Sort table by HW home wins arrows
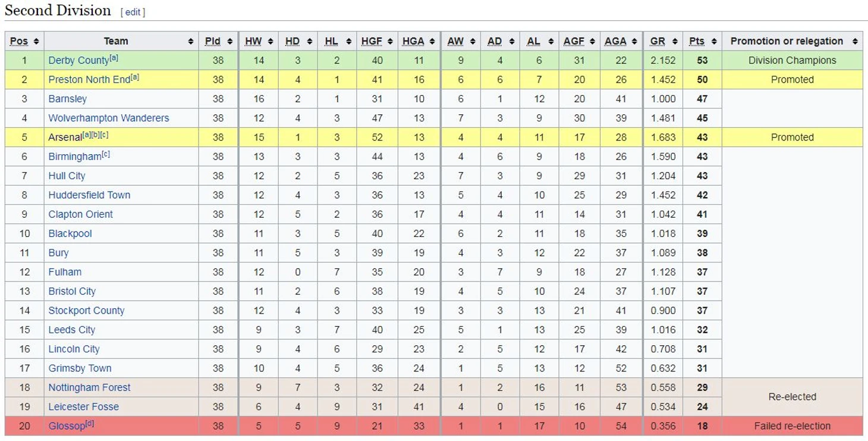This screenshot has width=868, height=441. (x=271, y=42)
